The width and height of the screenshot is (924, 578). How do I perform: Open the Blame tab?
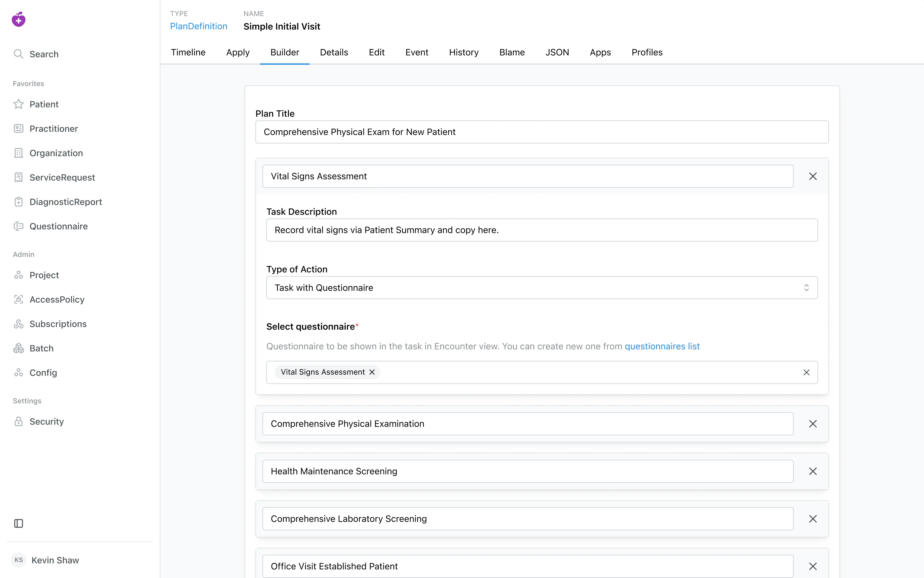512,52
